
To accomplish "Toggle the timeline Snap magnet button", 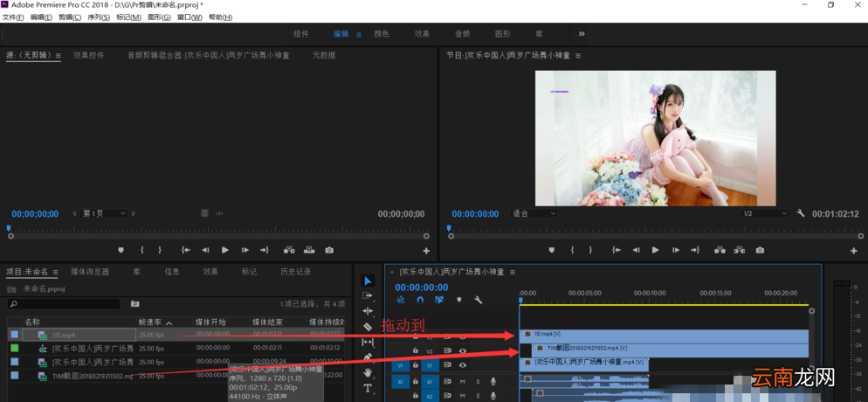I will [x=420, y=300].
